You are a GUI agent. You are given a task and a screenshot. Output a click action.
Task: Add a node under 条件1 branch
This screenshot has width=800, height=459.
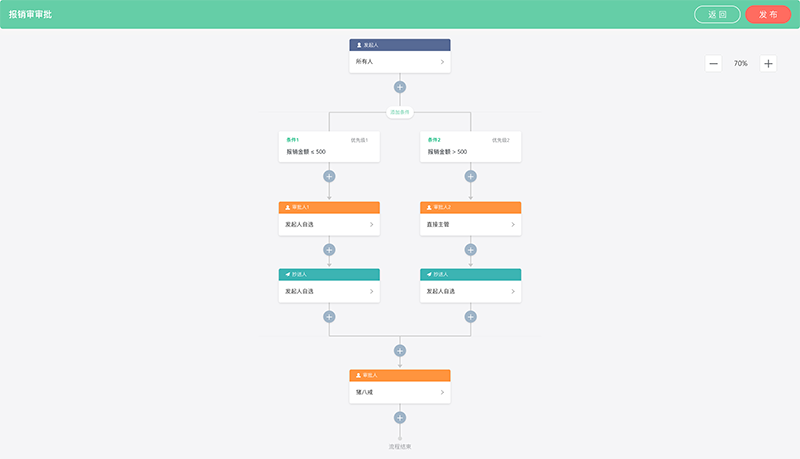tap(329, 176)
